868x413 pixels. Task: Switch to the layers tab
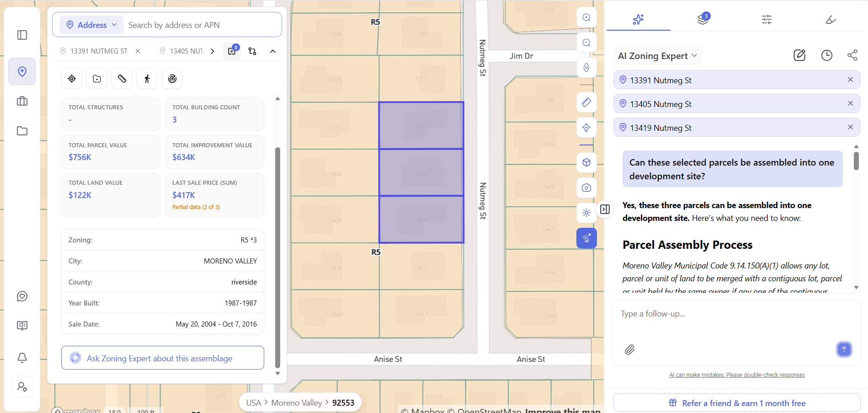[x=703, y=19]
